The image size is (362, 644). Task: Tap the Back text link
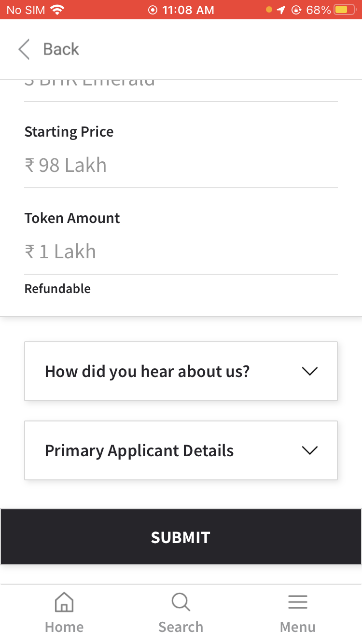tap(61, 49)
